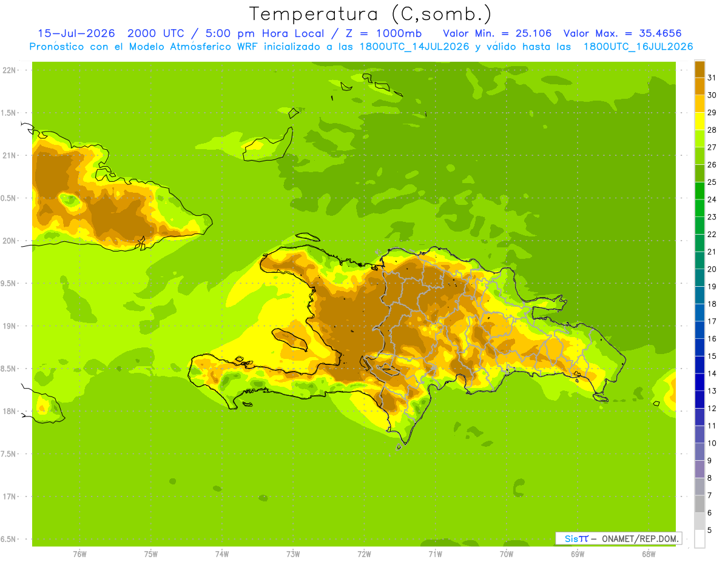The width and height of the screenshot is (728, 562).
Task: Click the dark blue swatch between 13 and 14
Action: click(x=699, y=382)
